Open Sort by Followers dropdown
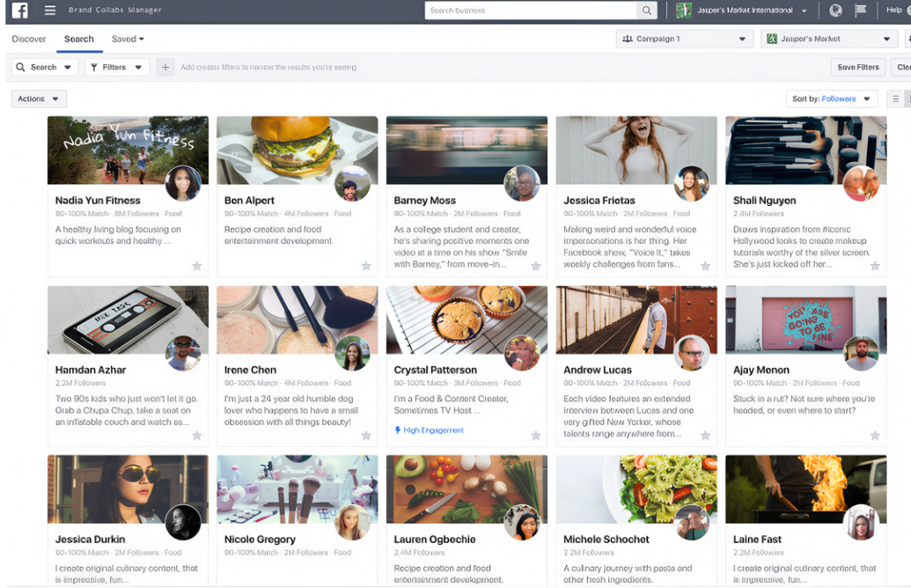 [831, 99]
